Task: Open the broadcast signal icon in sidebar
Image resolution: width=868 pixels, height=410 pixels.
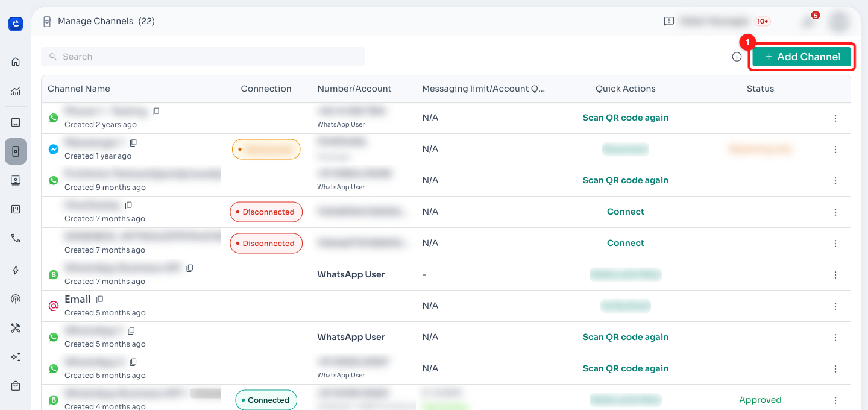Action: pos(16,299)
